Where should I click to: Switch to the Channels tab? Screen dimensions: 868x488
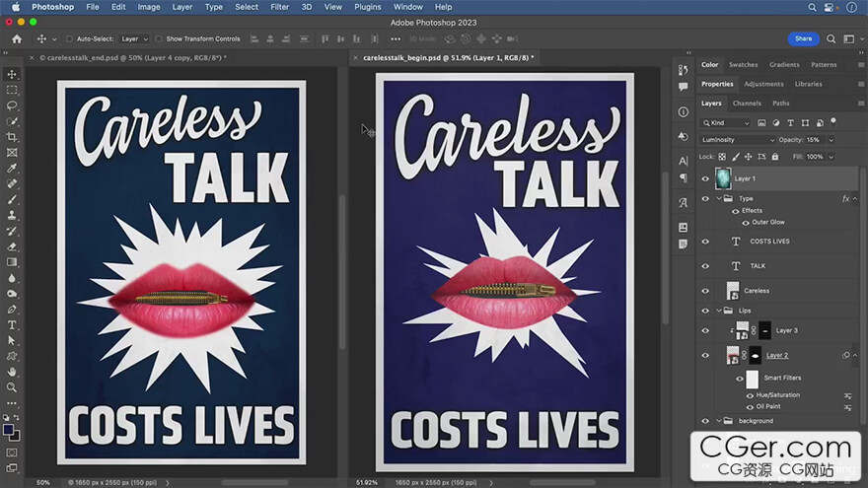coord(747,103)
